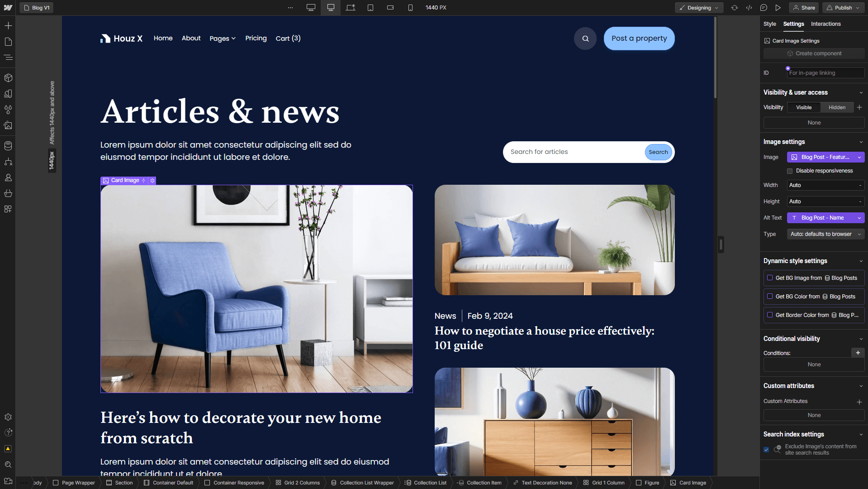The height and width of the screenshot is (489, 868).
Task: Click the Search for articles field
Action: [x=574, y=152]
